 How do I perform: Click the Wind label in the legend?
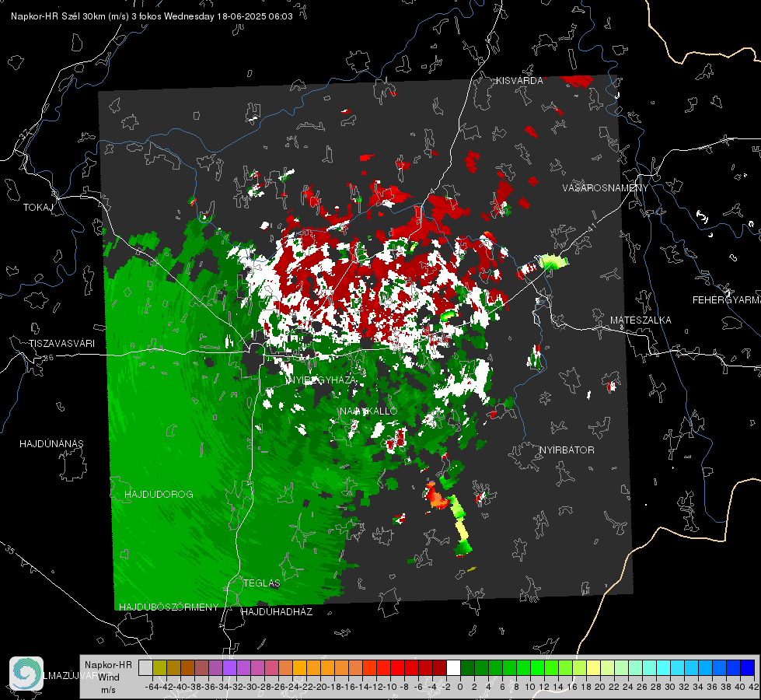108,677
